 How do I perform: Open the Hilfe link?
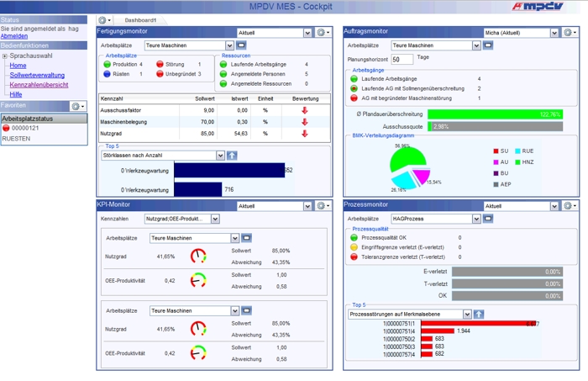16,94
